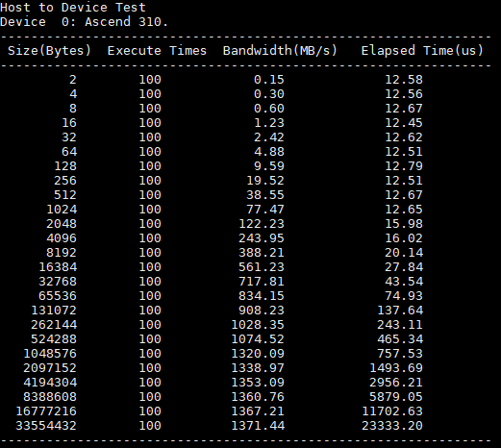Click the 'Ascend 310' device name
The image size is (501, 448).
click(x=123, y=22)
